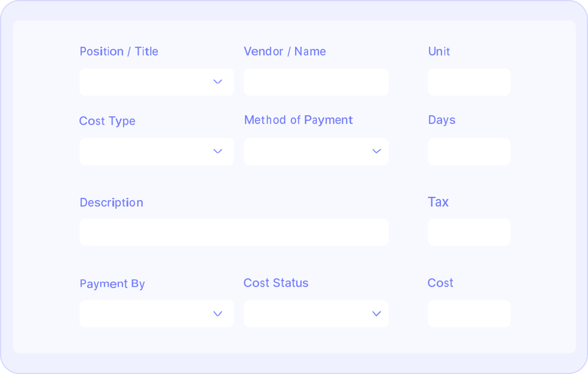Screen dimensions: 588x374
Task: Click the Method of Payment chevron arrow
Action: coord(376,151)
